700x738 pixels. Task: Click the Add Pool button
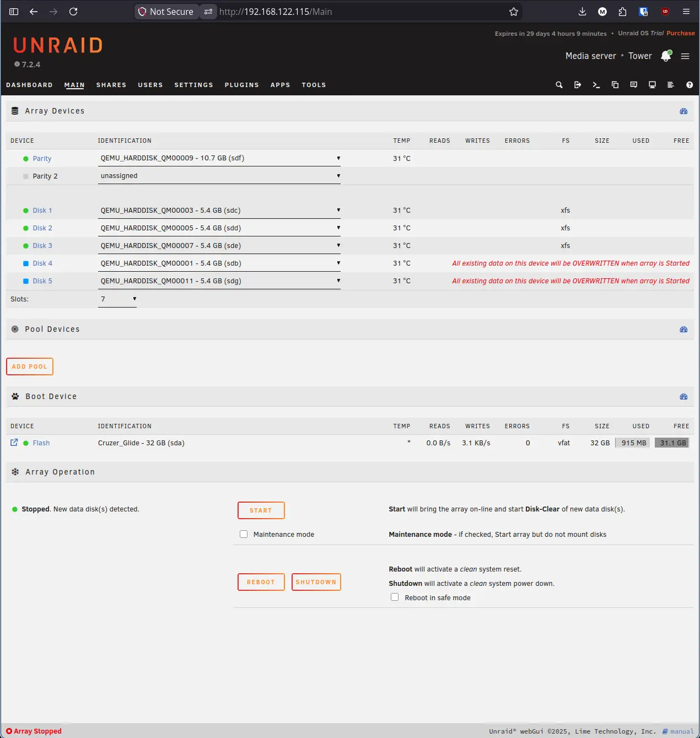[30, 367]
